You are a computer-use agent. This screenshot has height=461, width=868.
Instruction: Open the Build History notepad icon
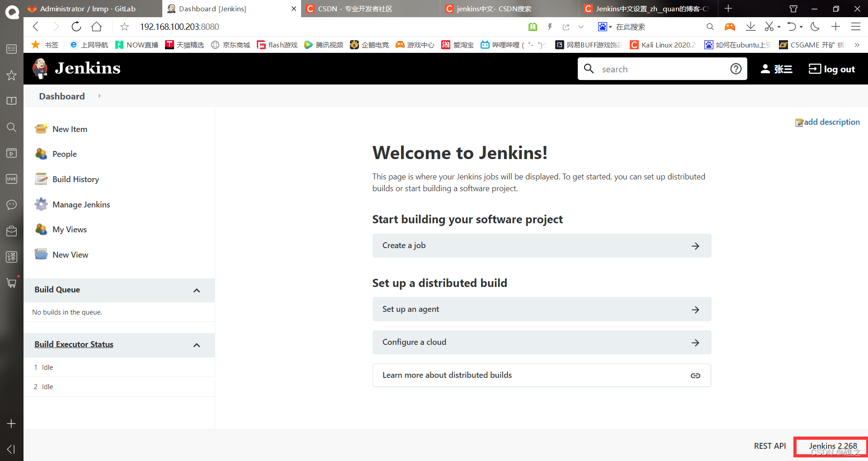(41, 179)
